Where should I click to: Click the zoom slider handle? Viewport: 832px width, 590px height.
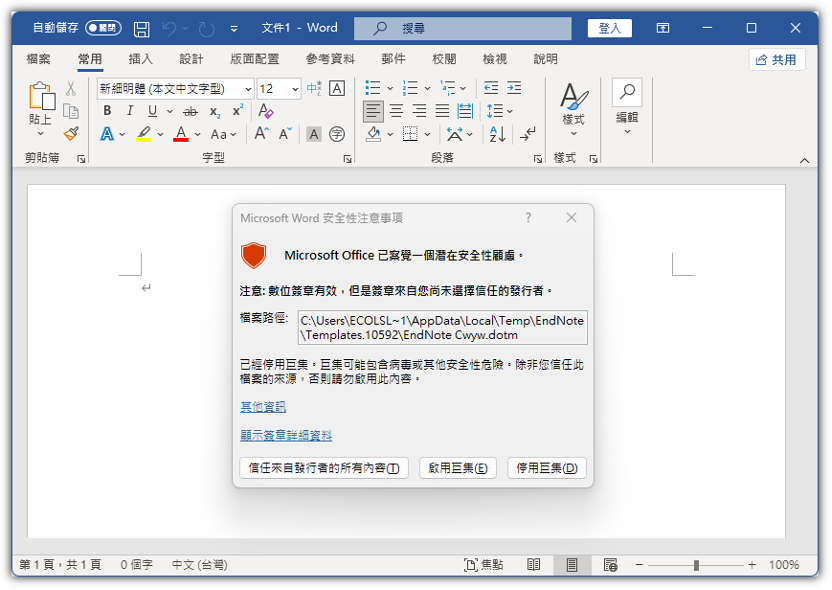pos(696,565)
